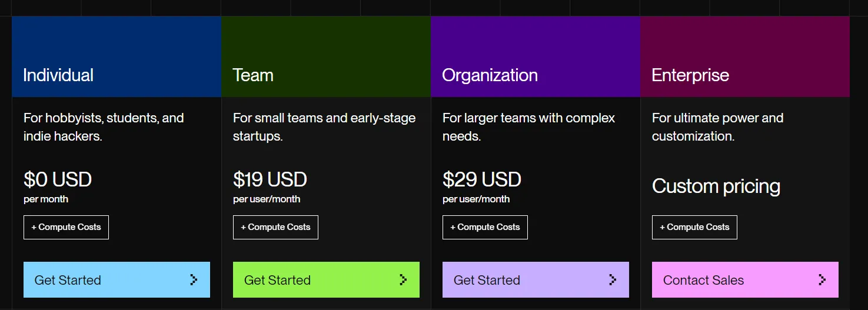Click the $19 USD price text
The height and width of the screenshot is (310, 868).
coord(270,179)
